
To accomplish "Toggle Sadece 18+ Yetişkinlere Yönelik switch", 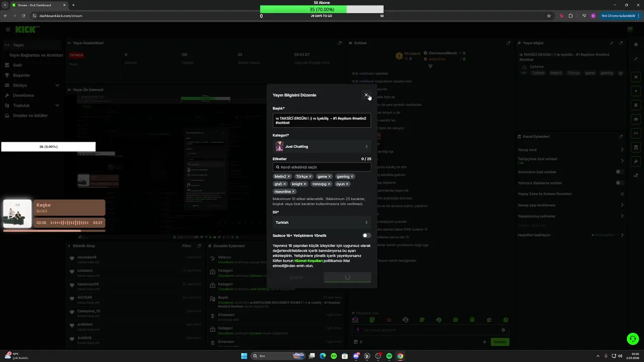I will (366, 235).
